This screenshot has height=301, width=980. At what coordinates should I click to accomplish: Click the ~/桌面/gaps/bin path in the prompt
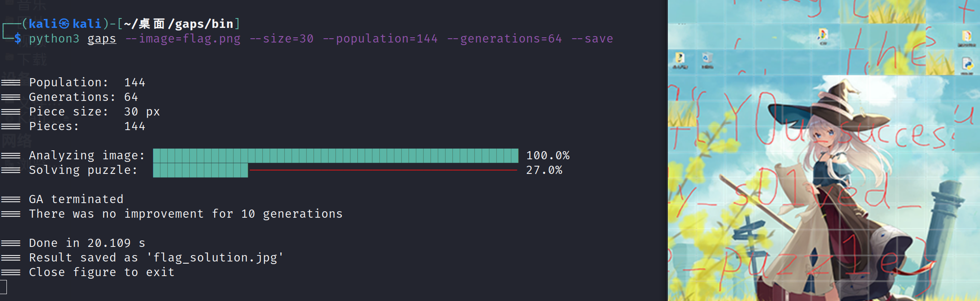pos(178,24)
